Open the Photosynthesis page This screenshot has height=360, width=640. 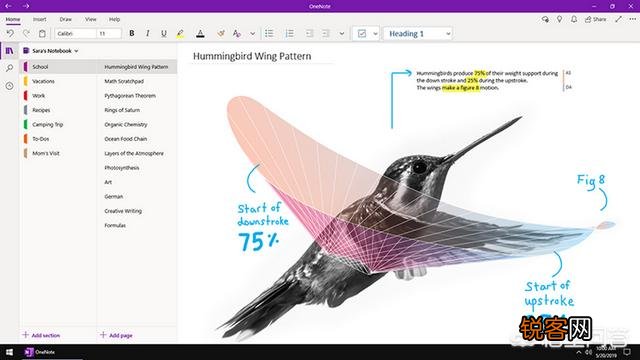(122, 168)
